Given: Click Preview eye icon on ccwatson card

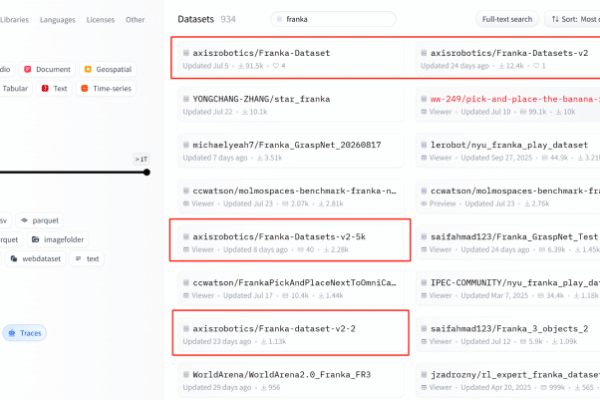Looking at the screenshot, I should pos(424,204).
